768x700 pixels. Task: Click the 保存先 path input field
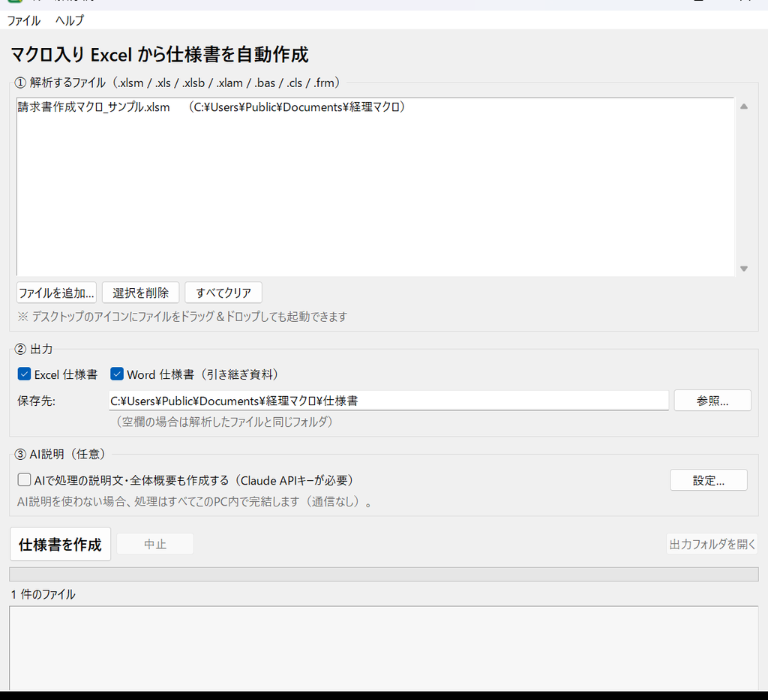pos(388,401)
